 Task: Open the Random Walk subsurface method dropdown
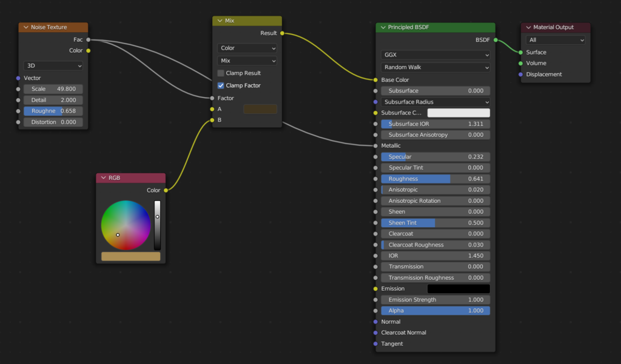click(x=435, y=67)
